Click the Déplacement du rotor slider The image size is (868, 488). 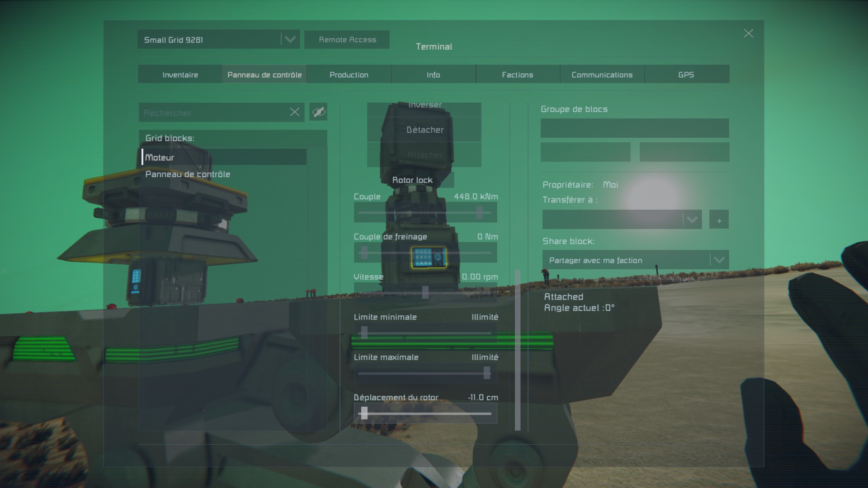[x=425, y=413]
